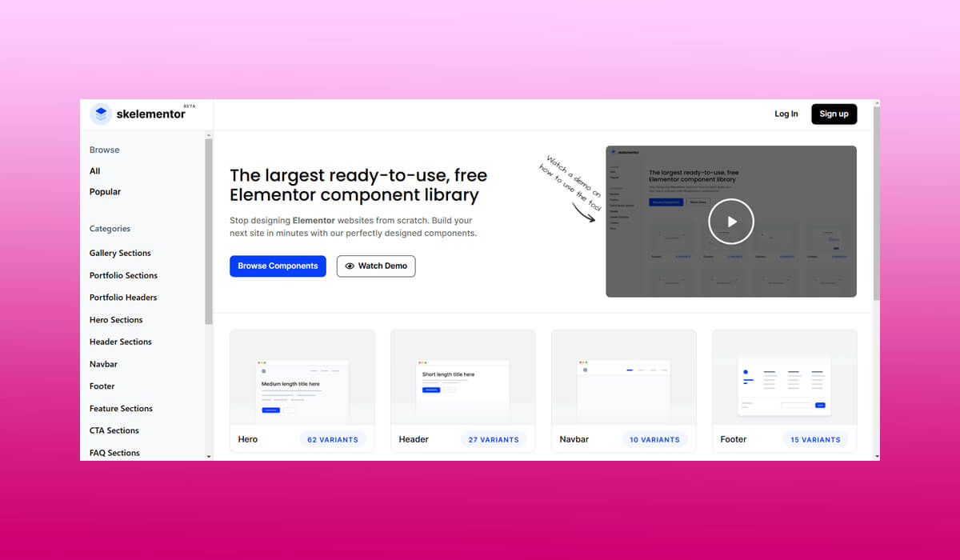Viewport: 960px width, 560px height.
Task: Open the Feature Sections category
Action: point(121,409)
